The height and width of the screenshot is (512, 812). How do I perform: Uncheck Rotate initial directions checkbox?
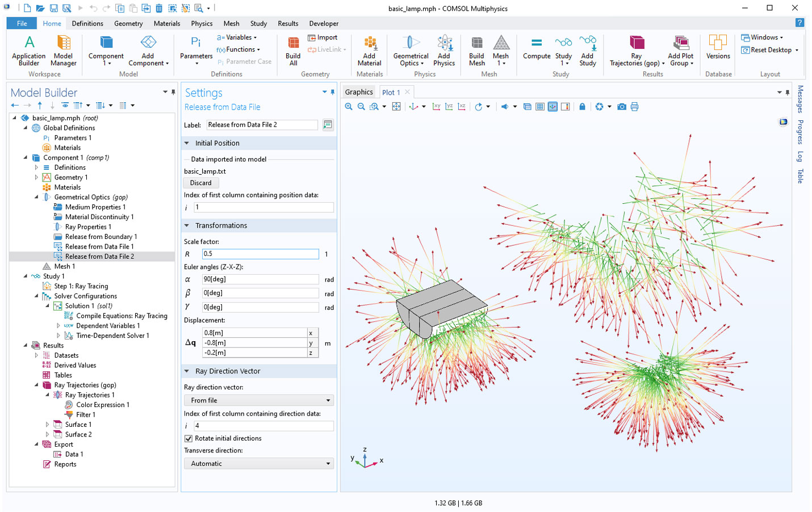tap(189, 438)
